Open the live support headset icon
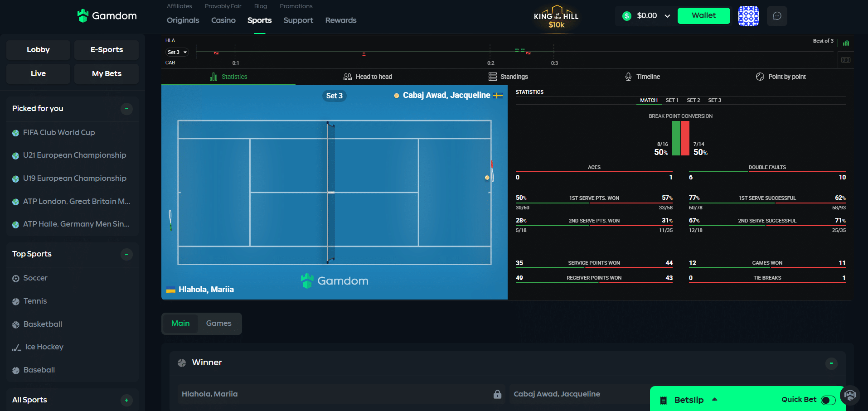Image resolution: width=868 pixels, height=411 pixels. pyautogui.click(x=850, y=395)
